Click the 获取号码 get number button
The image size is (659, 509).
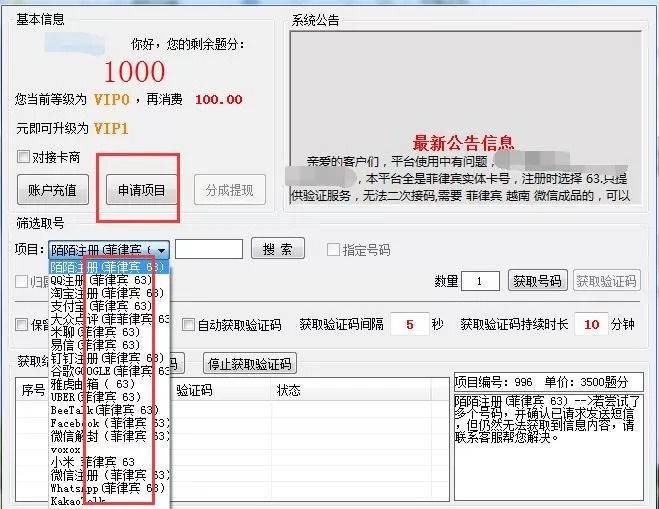pyautogui.click(x=538, y=281)
